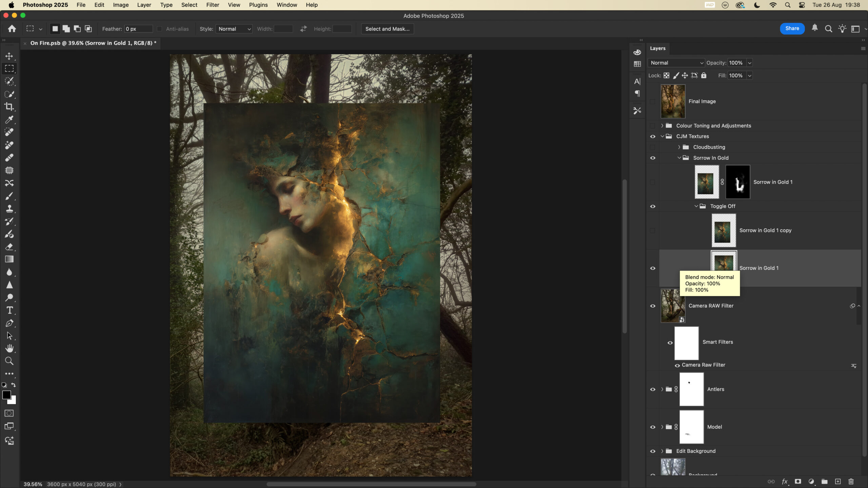Create a new group with folder icon
The image size is (868, 488).
click(824, 482)
